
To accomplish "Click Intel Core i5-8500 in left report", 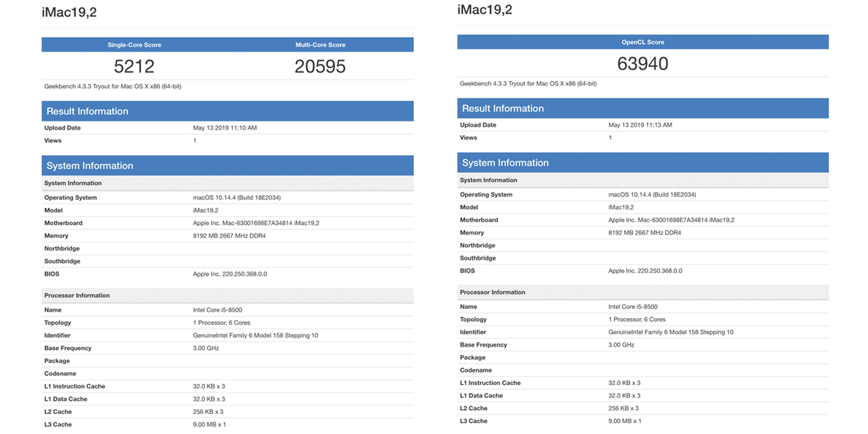I will 217,310.
